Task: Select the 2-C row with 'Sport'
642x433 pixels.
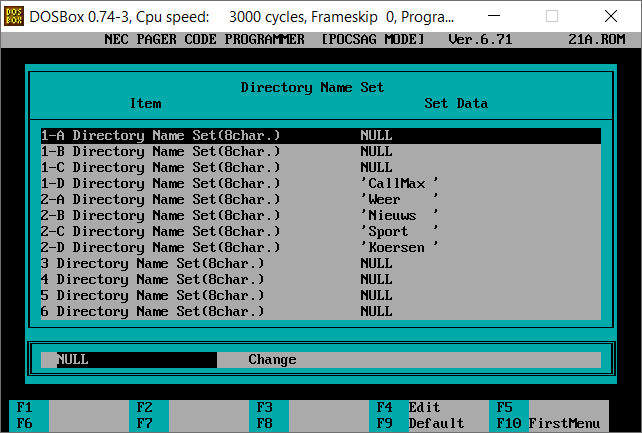Action: pos(320,231)
